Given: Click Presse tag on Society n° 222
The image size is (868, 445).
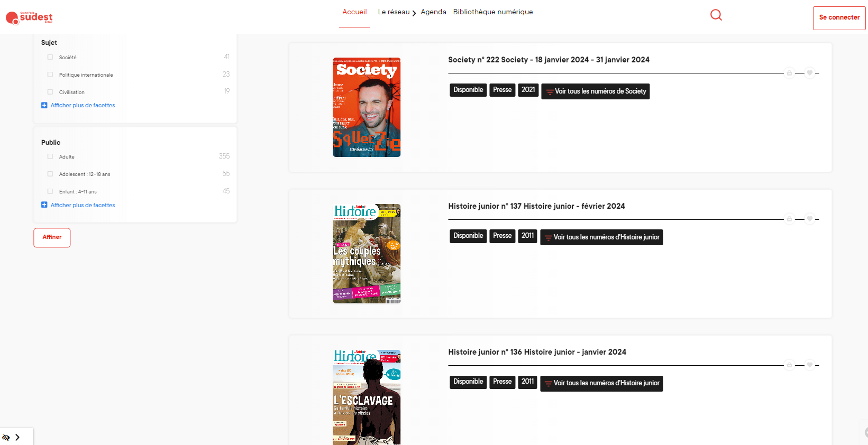Looking at the screenshot, I should coord(502,90).
